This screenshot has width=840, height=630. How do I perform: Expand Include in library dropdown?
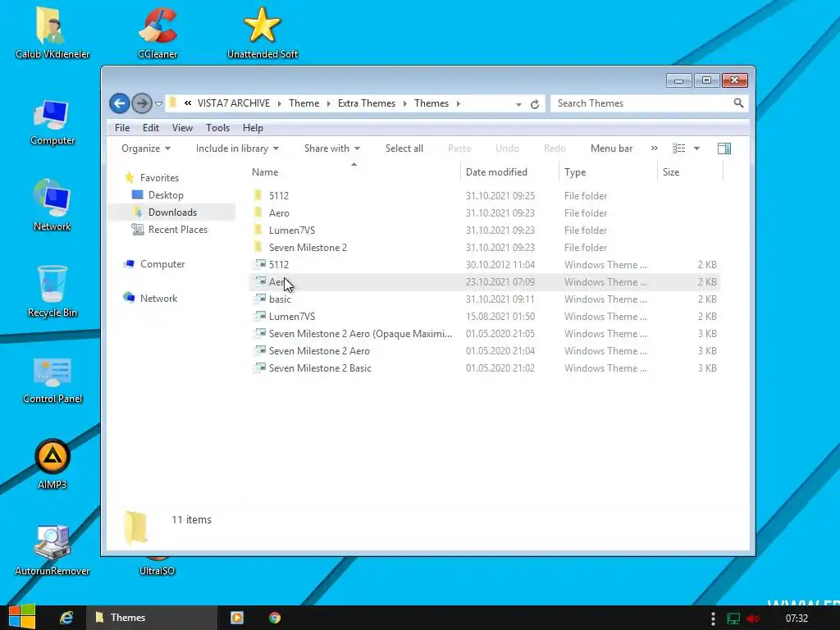tap(237, 148)
